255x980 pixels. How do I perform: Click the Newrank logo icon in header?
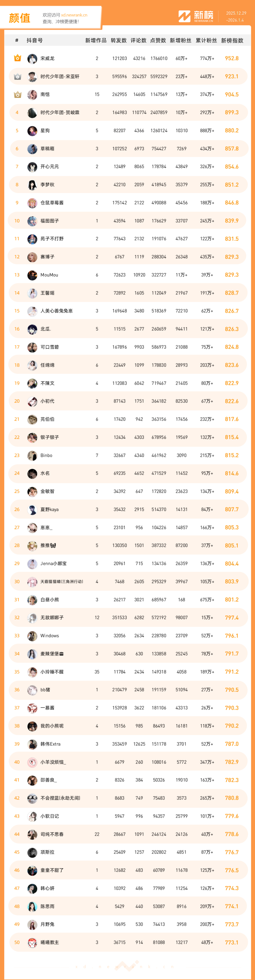click(184, 16)
